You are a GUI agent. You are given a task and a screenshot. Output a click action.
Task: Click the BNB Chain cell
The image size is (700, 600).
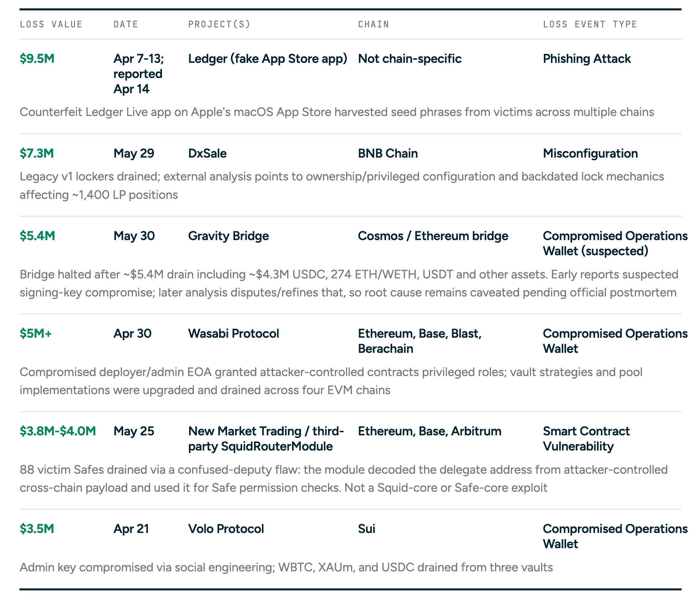pyautogui.click(x=387, y=153)
